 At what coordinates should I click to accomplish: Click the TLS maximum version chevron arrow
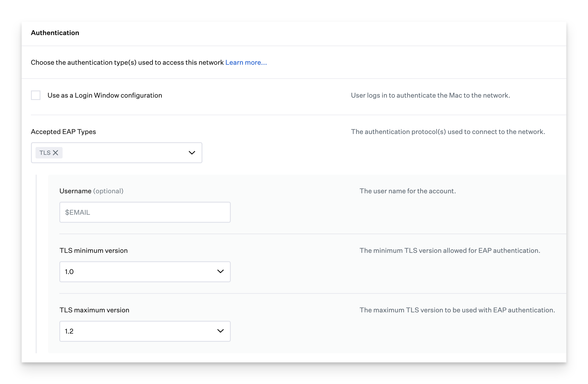[220, 331]
